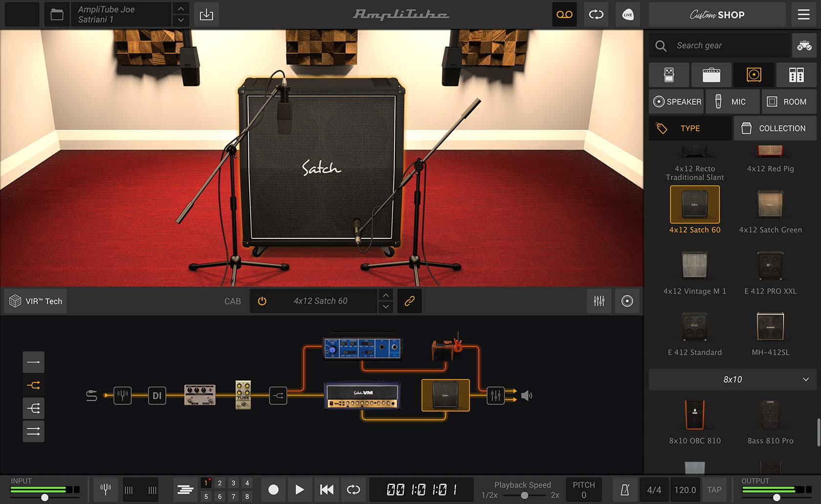The height and width of the screenshot is (504, 821).
Task: Click the INPUT level slider knob
Action: point(44,497)
